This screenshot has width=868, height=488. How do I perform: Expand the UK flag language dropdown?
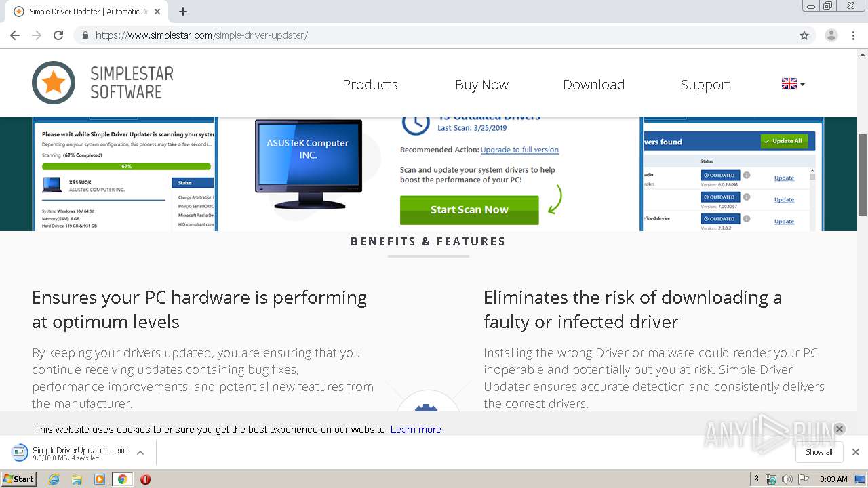pyautogui.click(x=793, y=84)
